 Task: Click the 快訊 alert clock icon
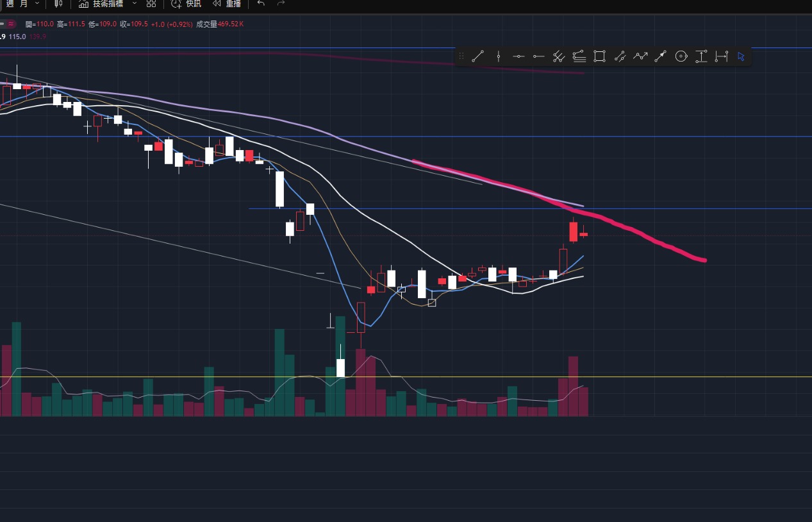tap(176, 4)
